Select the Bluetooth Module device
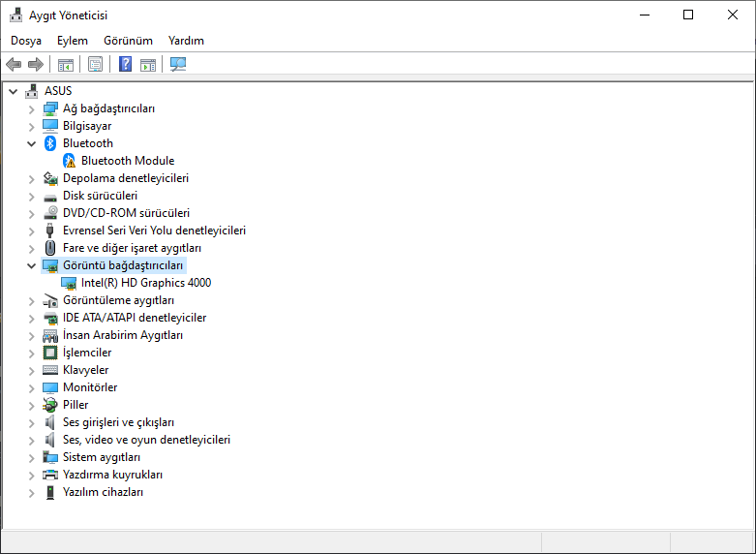Screen dimensions: 756x554 pos(128,161)
